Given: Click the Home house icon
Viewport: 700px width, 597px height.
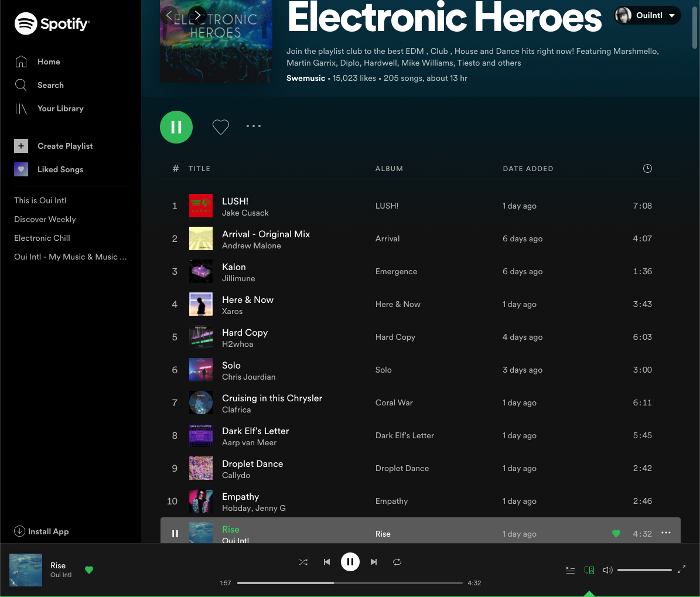Looking at the screenshot, I should point(21,62).
